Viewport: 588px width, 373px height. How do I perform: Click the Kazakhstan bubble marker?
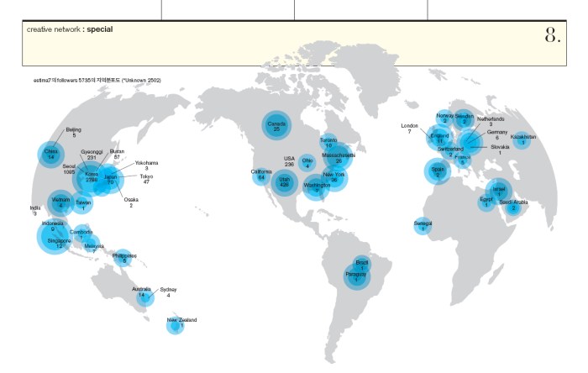click(x=522, y=140)
